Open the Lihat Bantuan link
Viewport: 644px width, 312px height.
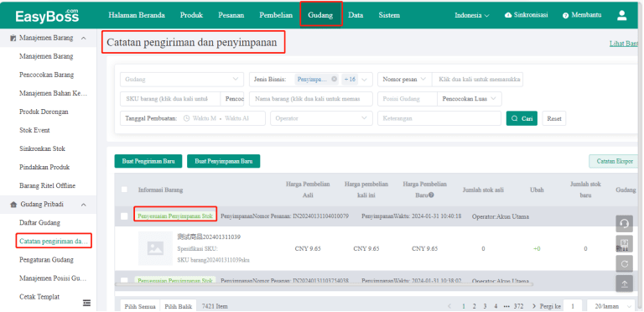click(x=624, y=44)
